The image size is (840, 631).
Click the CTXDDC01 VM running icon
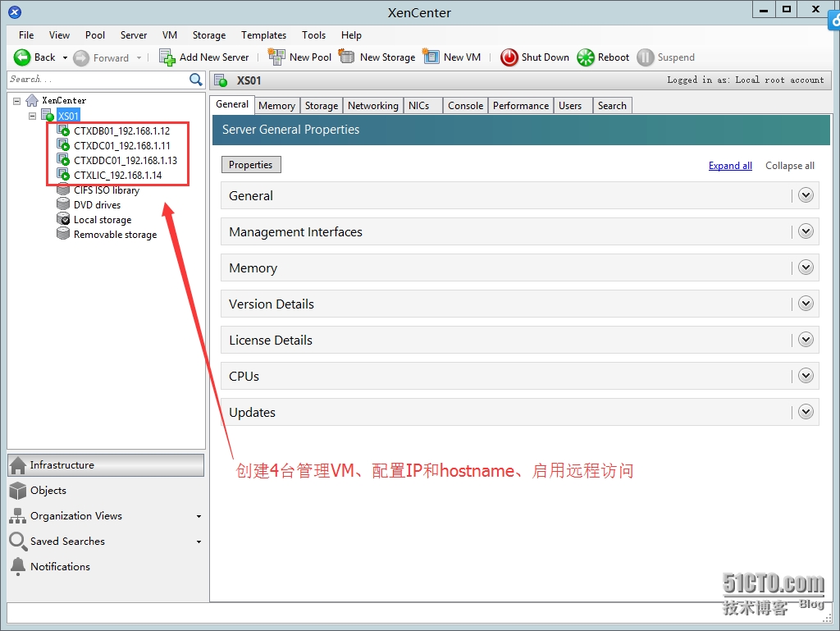(63, 160)
